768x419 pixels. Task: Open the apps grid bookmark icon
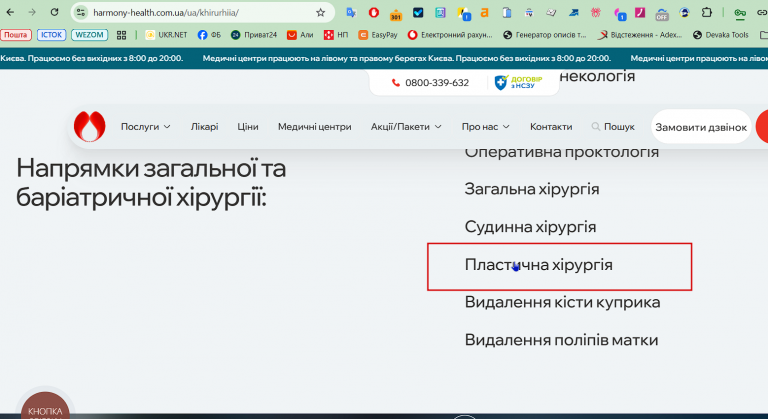pos(121,35)
